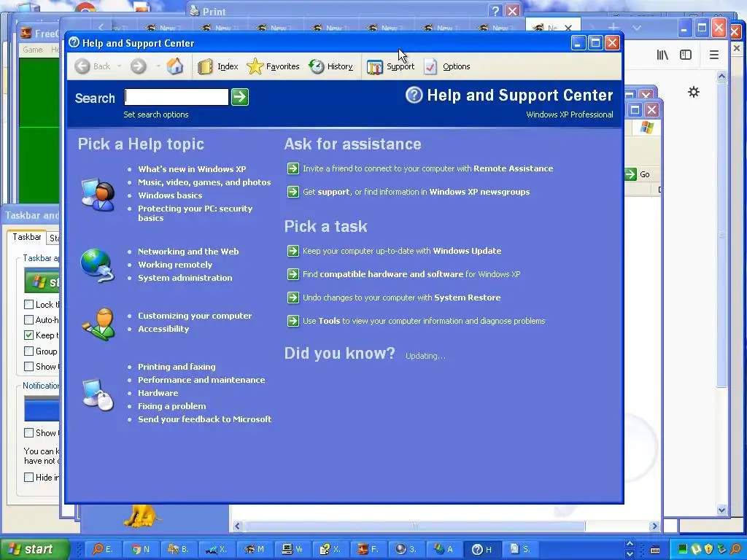The width and height of the screenshot is (747, 560).
Task: Open Performance and maintenance topic
Action: point(201,380)
